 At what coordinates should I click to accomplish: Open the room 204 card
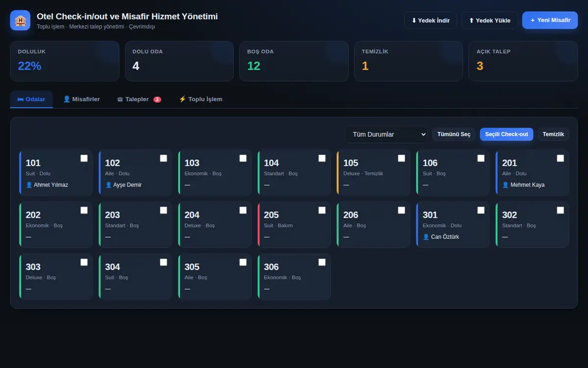point(215,225)
